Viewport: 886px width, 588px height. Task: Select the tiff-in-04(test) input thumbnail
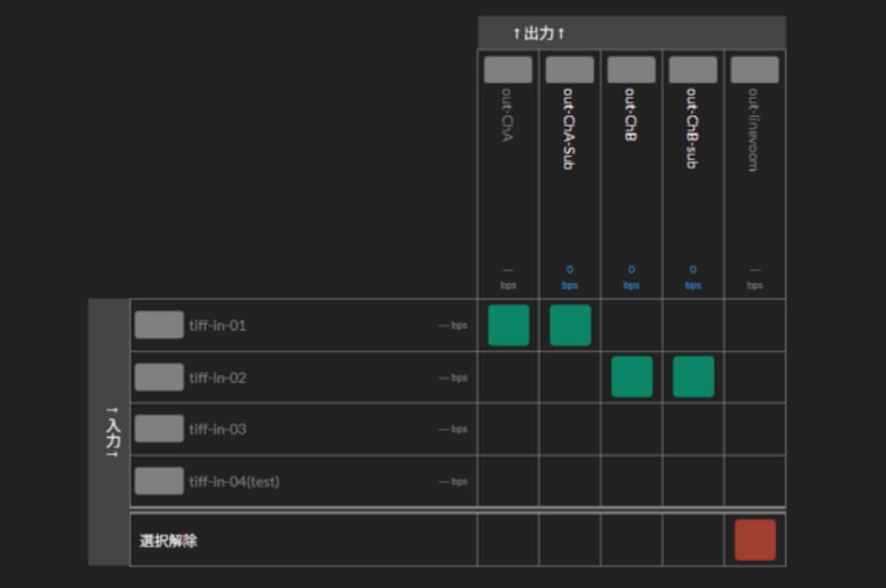159,481
